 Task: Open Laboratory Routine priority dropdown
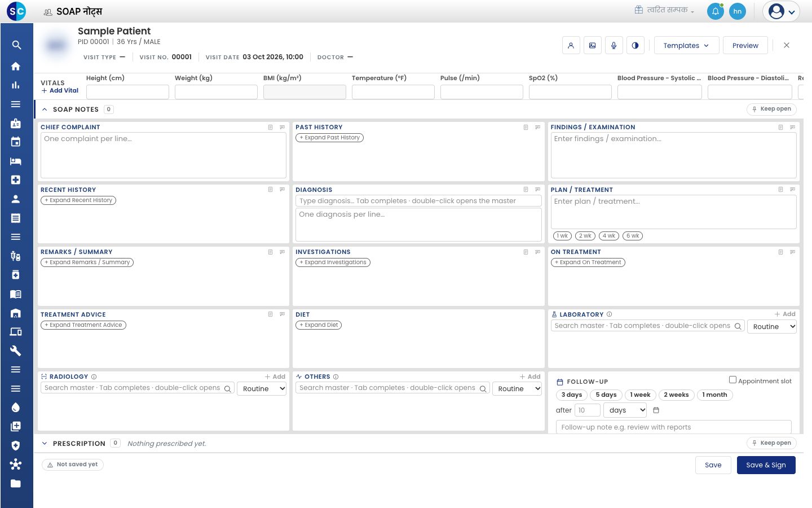771,326
